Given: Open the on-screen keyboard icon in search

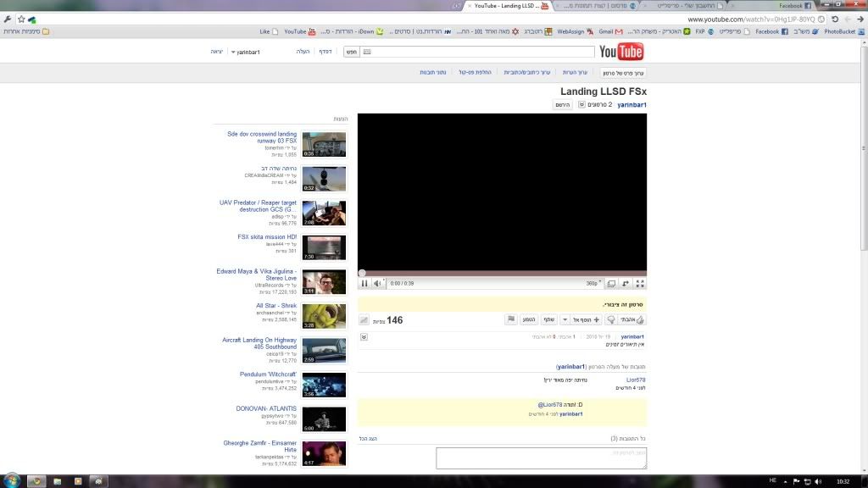Looking at the screenshot, I should [x=367, y=52].
